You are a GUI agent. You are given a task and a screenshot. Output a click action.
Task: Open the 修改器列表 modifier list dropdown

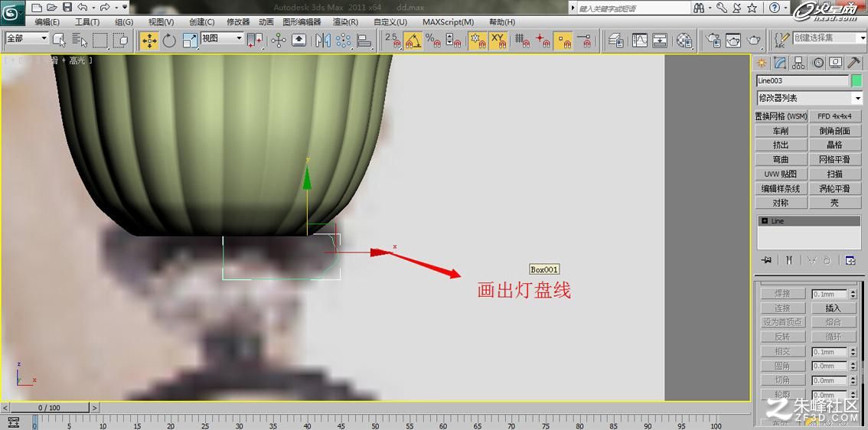click(x=809, y=98)
